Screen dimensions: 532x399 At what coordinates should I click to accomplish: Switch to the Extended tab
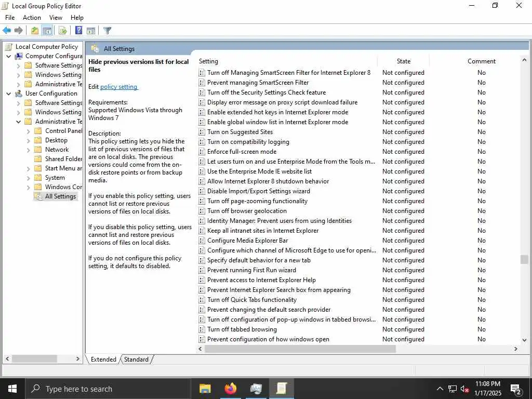[x=103, y=360]
